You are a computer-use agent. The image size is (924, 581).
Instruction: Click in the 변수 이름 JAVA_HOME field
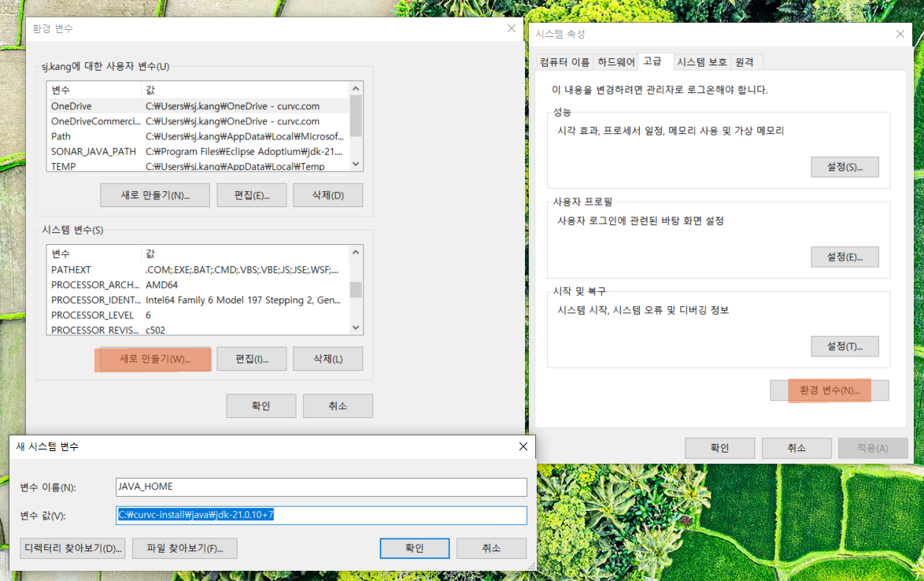(320, 487)
